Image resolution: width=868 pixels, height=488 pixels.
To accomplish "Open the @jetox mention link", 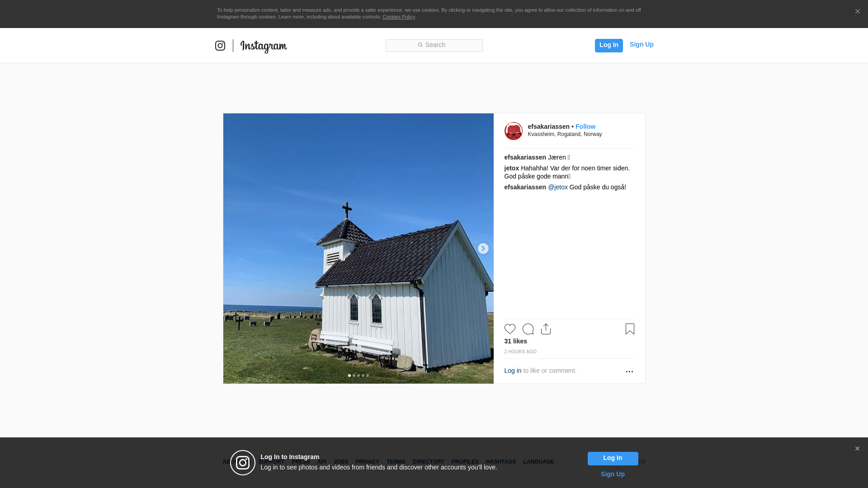I will coord(558,187).
